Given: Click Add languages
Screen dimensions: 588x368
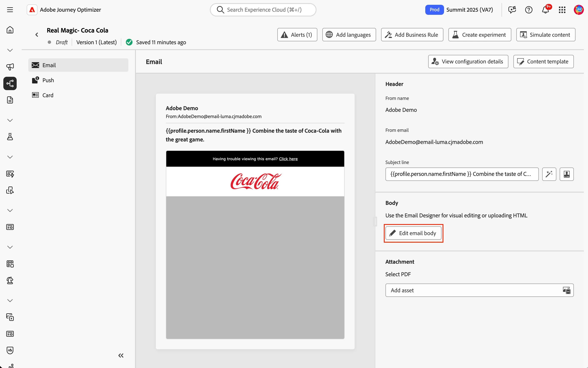Looking at the screenshot, I should pos(349,35).
